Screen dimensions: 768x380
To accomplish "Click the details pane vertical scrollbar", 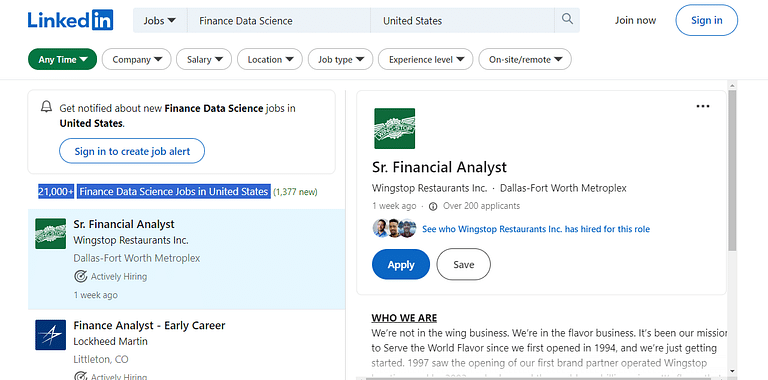I will (732, 171).
